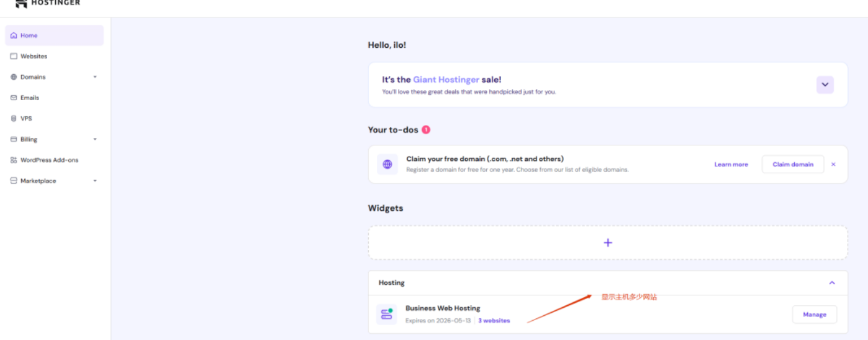This screenshot has width=868, height=340.
Task: Expand the Marketplace submenu arrow
Action: 95,181
